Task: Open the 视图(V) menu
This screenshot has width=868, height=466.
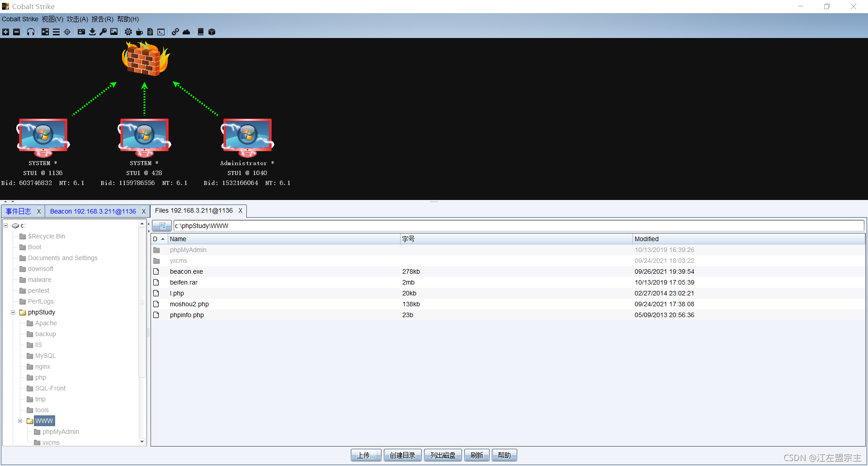Action: [x=52, y=19]
